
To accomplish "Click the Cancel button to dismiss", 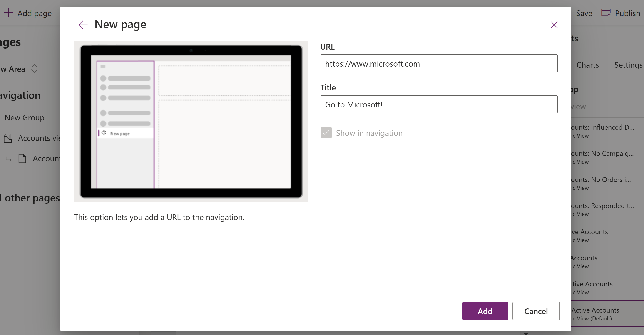I will pyautogui.click(x=535, y=311).
